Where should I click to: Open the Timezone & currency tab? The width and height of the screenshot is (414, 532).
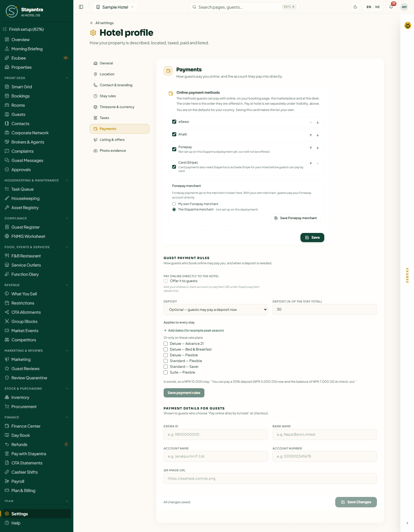pos(120,107)
